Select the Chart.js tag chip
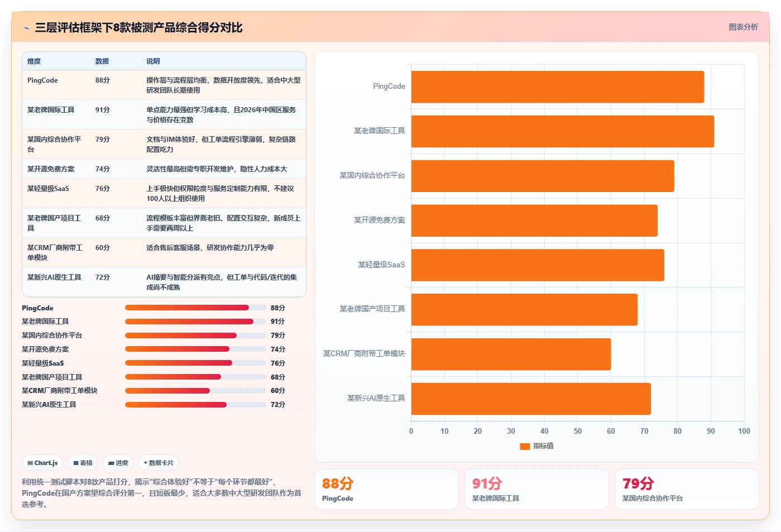The width and height of the screenshot is (781, 532). point(42,463)
